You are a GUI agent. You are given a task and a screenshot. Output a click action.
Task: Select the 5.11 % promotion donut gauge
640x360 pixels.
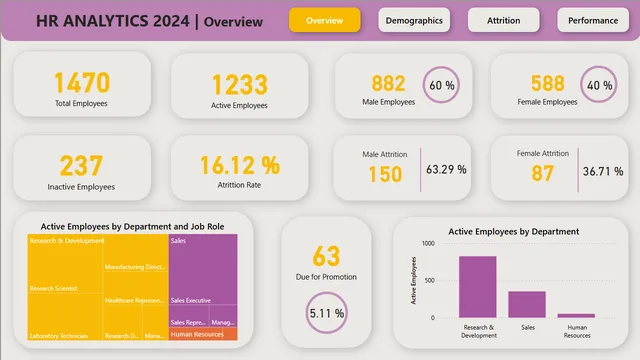(327, 313)
